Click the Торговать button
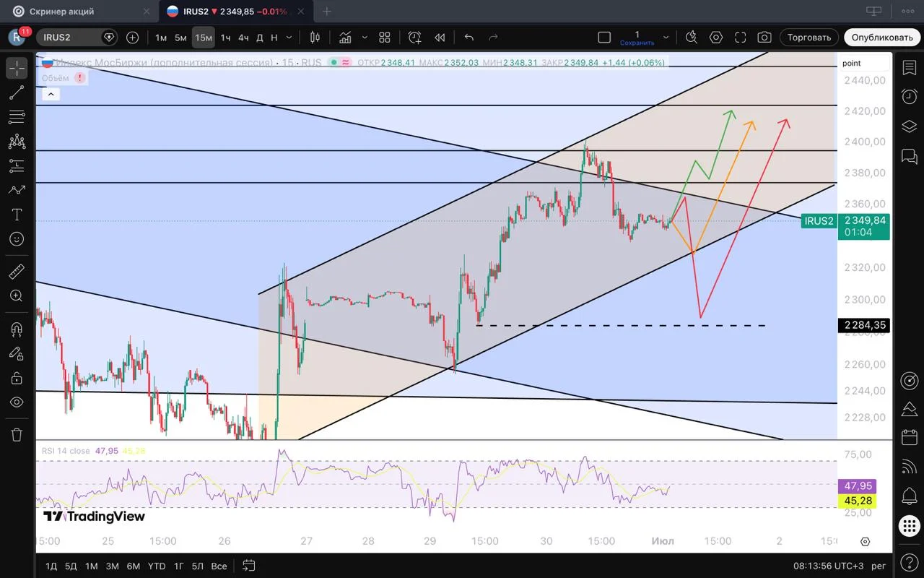Image resolution: width=924 pixels, height=578 pixels. coord(808,38)
